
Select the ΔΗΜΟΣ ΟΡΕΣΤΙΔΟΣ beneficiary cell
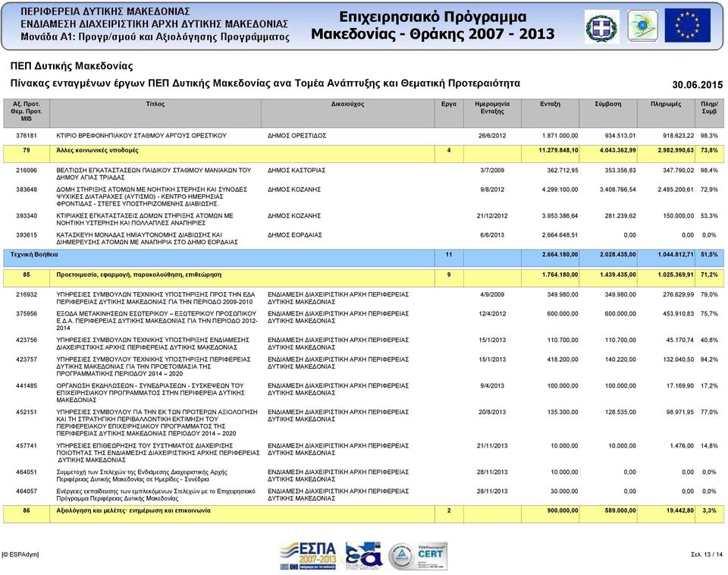(x=297, y=136)
